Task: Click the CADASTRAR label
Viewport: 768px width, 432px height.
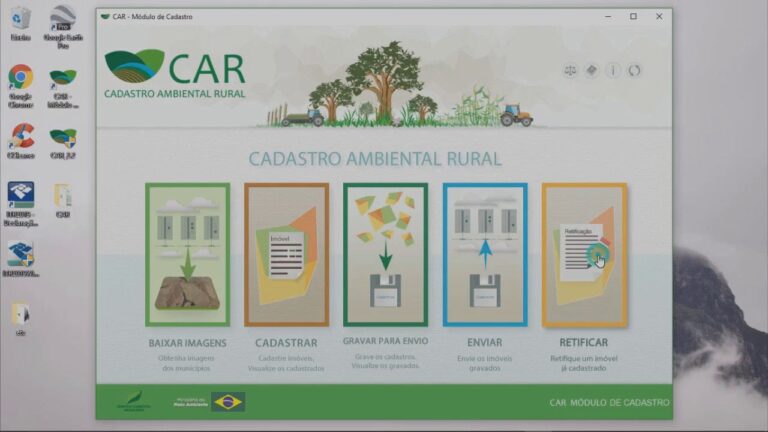Action: tap(287, 343)
